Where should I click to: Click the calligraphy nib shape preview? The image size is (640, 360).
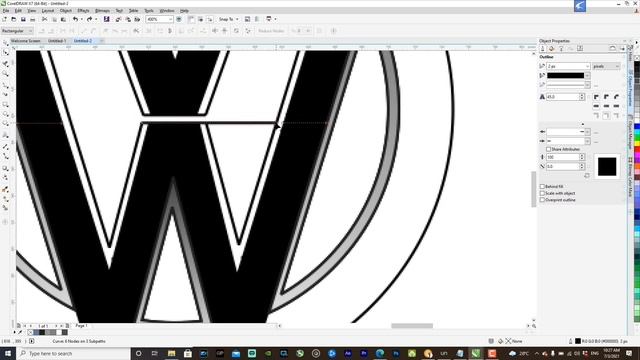607,167
